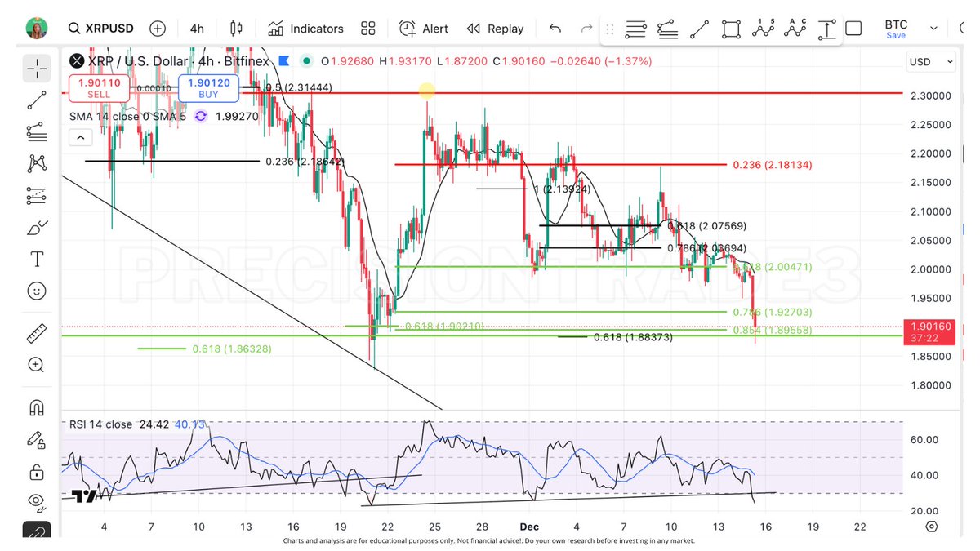Screen dimensions: 980x551
Task: Undo the last chart action
Action: (x=555, y=29)
